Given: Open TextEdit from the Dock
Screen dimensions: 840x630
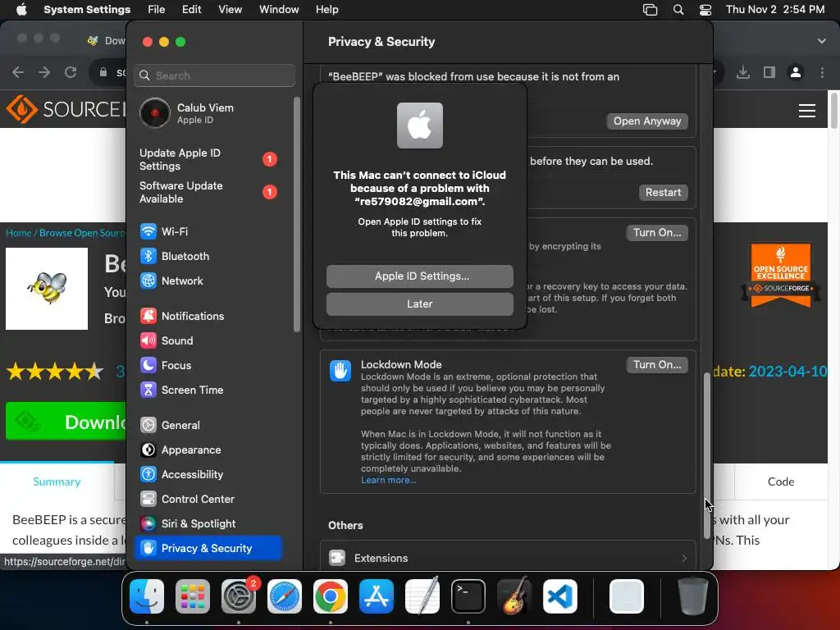Looking at the screenshot, I should point(422,596).
